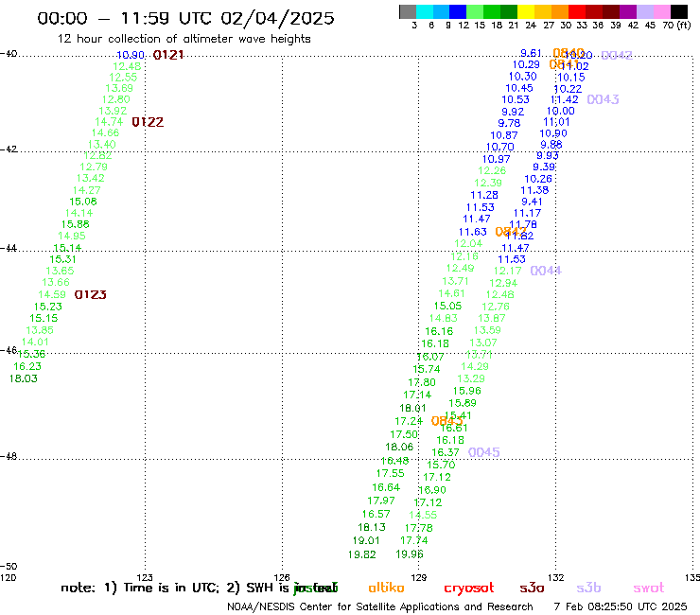Click the s3b time label 0043
The width and height of the screenshot is (700, 615).
click(604, 99)
